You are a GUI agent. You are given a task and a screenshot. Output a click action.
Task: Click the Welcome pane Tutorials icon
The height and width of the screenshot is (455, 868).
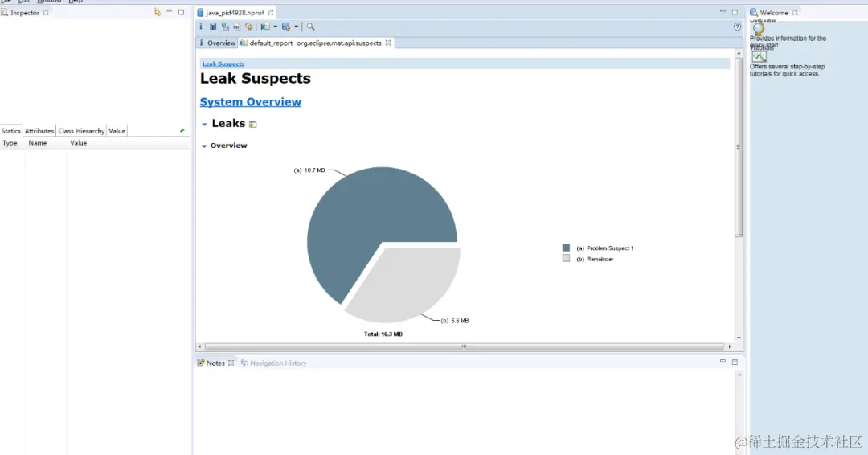tap(759, 56)
